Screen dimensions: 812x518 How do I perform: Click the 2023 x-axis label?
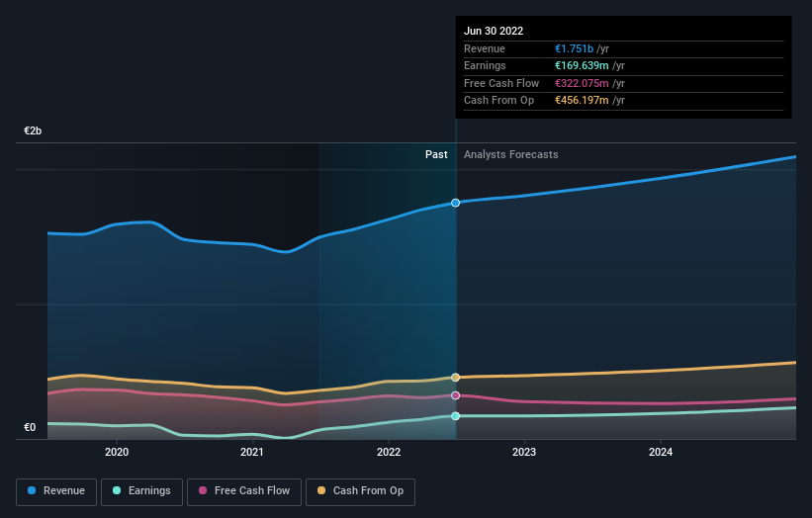pyautogui.click(x=524, y=452)
